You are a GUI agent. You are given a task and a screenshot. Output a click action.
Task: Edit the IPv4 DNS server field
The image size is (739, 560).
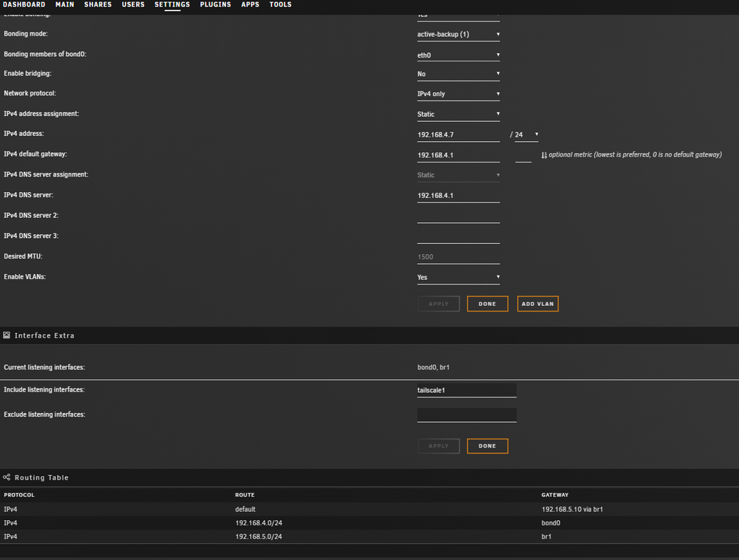tap(458, 196)
